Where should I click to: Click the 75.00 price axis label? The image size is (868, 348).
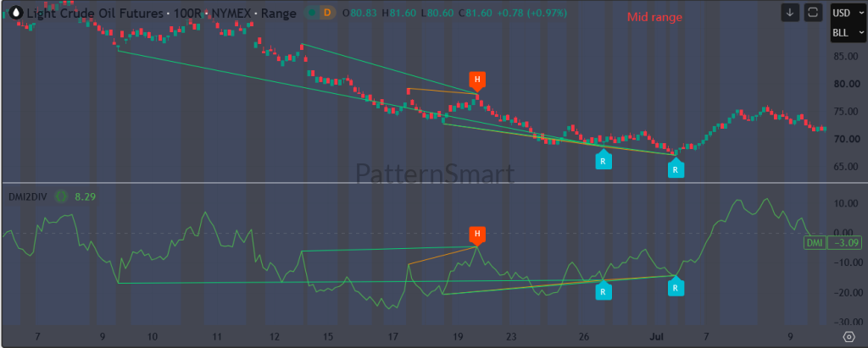pyautogui.click(x=845, y=111)
